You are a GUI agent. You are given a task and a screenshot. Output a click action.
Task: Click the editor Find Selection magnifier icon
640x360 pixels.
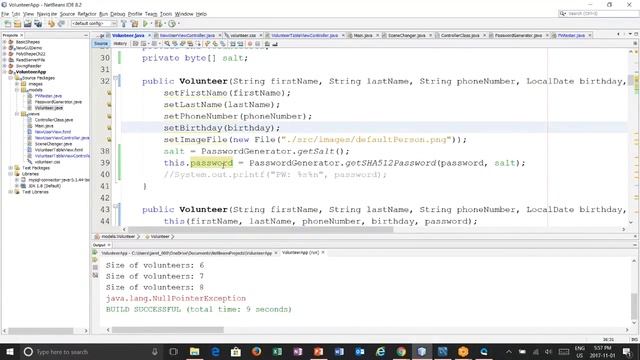pyautogui.click(x=167, y=44)
